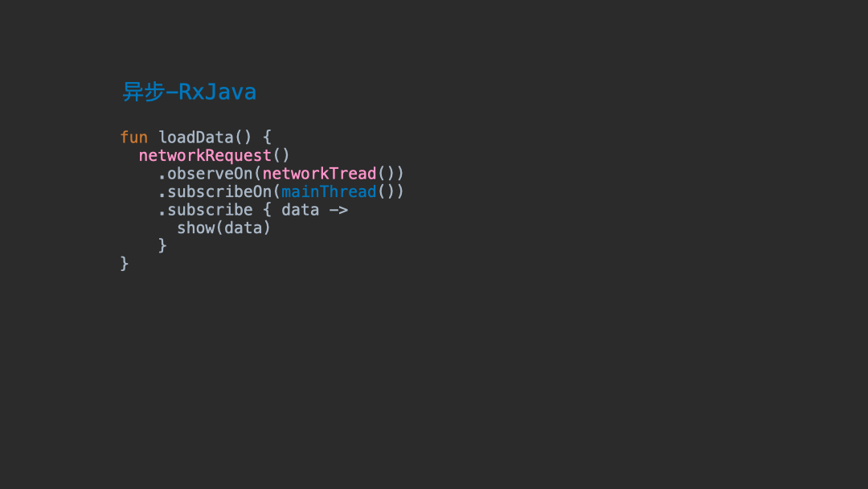868x489 pixels.
Task: Click the -> arrow in the lambda
Action: [x=338, y=210]
